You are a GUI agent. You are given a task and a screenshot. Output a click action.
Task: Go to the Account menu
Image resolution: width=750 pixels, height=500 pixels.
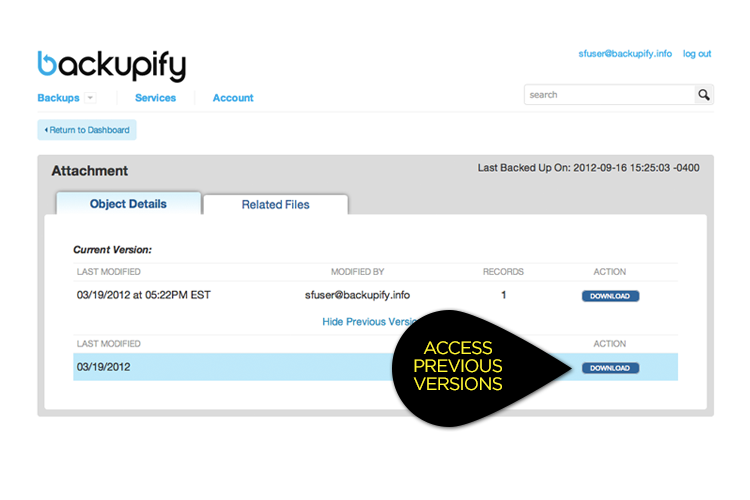[233, 98]
